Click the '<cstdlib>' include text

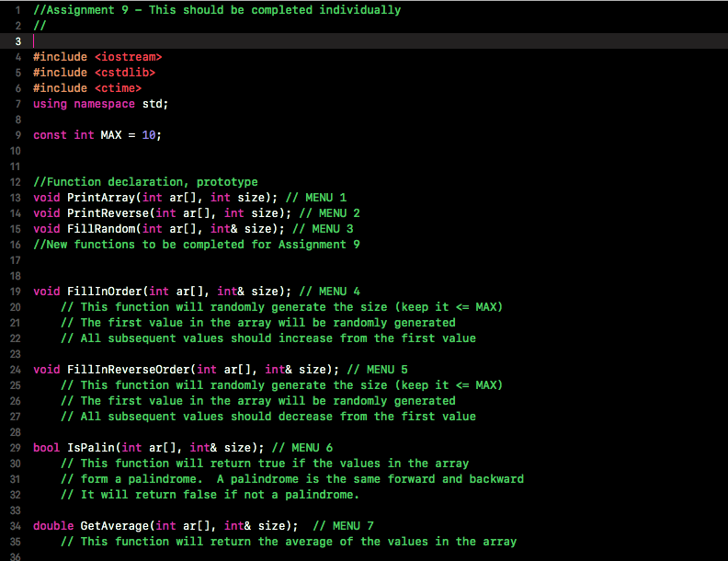pos(125,73)
